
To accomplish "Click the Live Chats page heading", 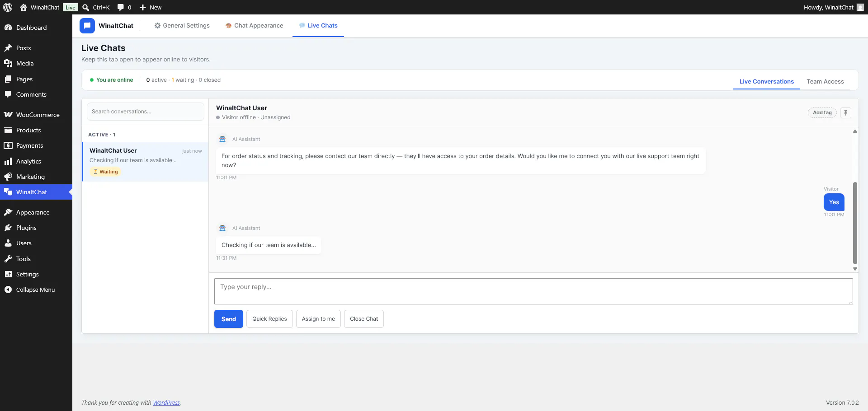I will coord(104,48).
